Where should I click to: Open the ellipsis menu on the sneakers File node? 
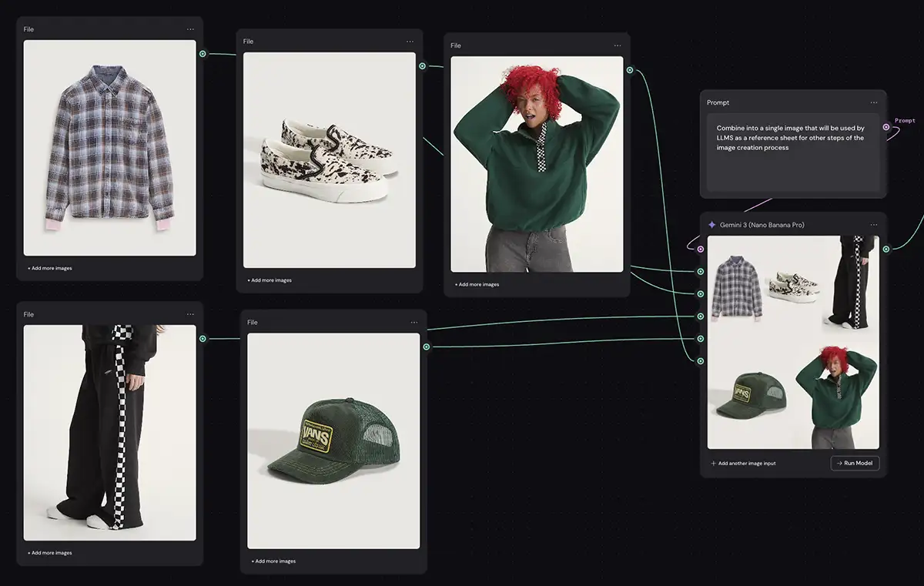pyautogui.click(x=410, y=42)
